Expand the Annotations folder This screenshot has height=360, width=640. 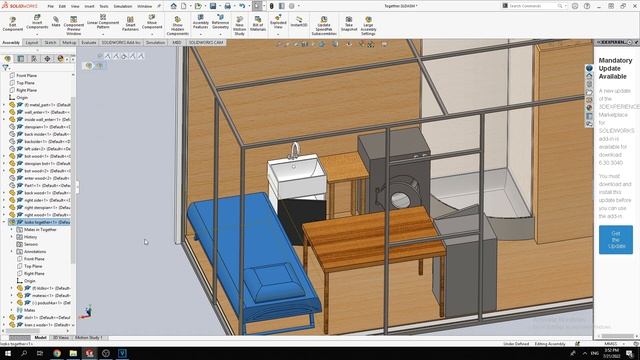click(x=12, y=251)
